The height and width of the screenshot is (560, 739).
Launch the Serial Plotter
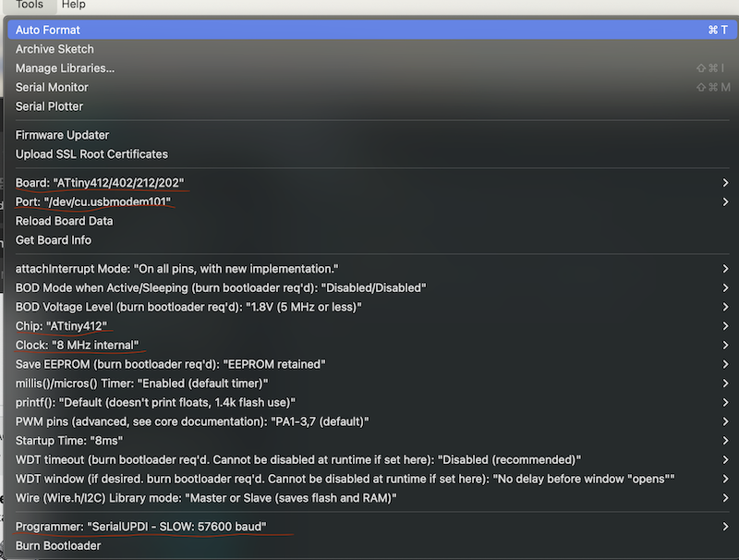click(x=49, y=106)
